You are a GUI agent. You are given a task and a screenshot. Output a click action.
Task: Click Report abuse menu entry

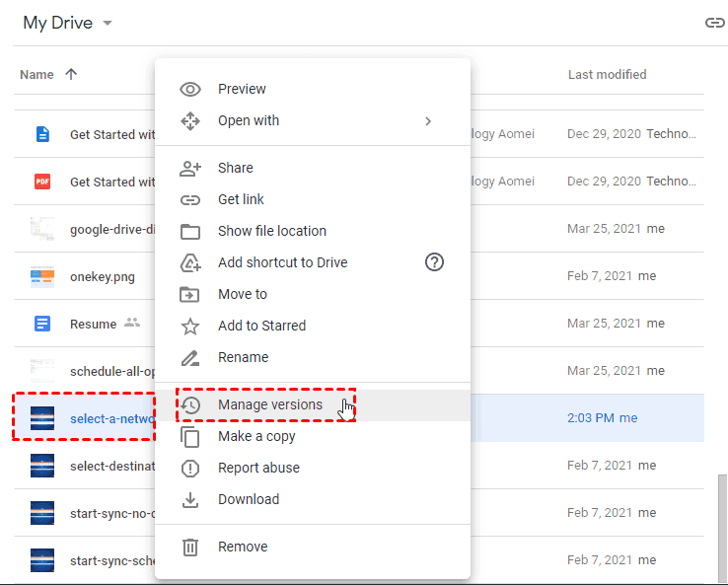[258, 468]
